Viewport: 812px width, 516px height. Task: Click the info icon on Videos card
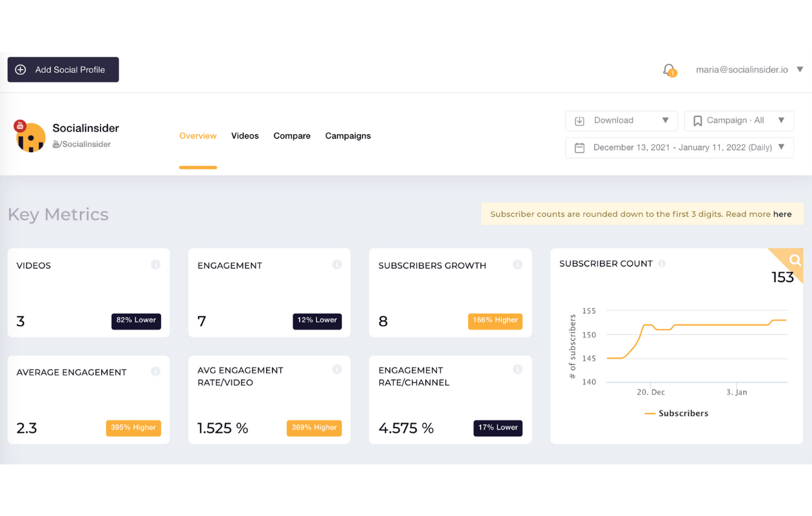pyautogui.click(x=155, y=264)
